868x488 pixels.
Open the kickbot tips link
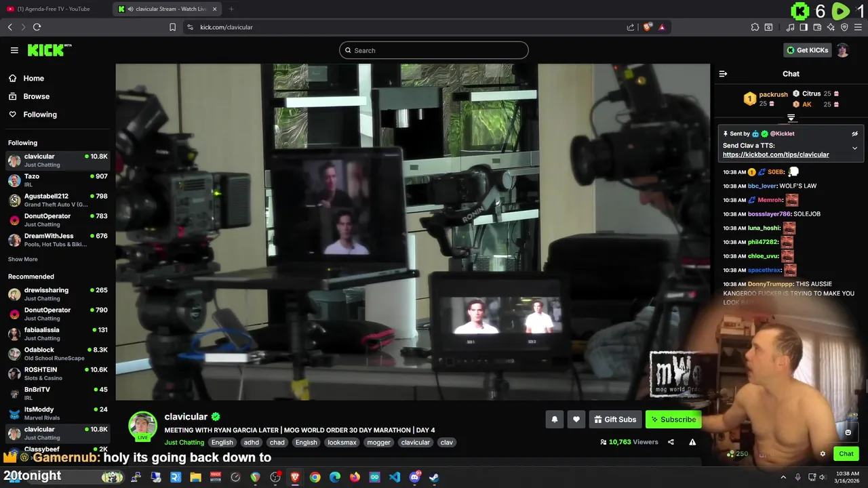[776, 155]
